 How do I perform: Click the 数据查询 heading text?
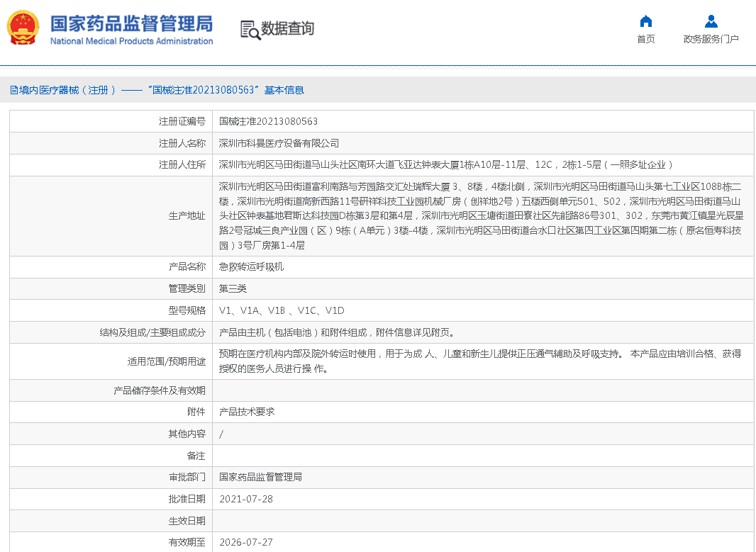coord(287,29)
